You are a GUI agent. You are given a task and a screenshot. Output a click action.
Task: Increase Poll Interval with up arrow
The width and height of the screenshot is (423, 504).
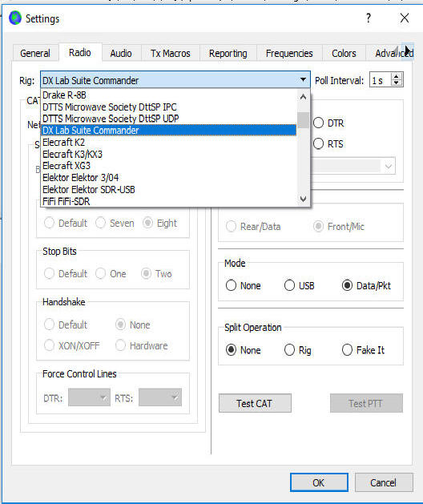click(397, 76)
